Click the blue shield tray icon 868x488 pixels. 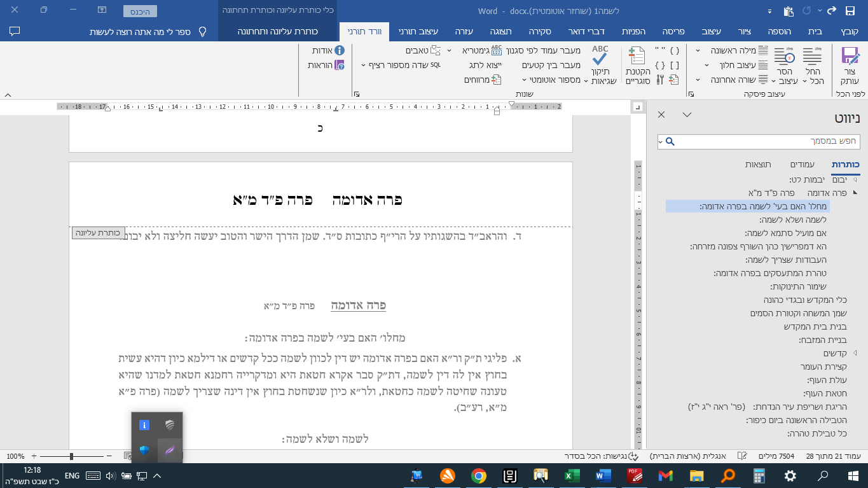click(x=144, y=450)
